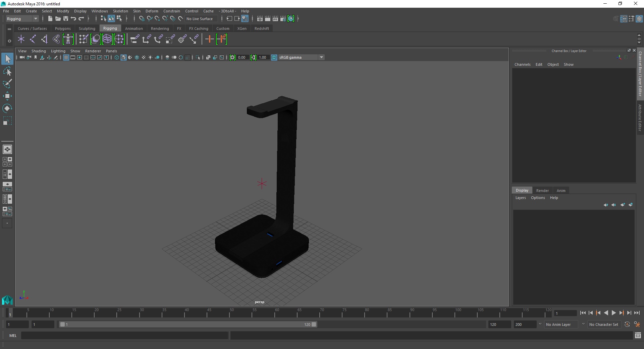The height and width of the screenshot is (349, 644).
Task: Switch to the Animation shelf tab
Action: [x=134, y=29]
